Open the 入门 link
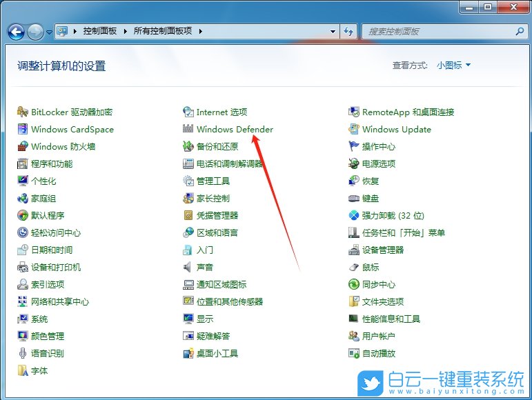 click(x=205, y=250)
